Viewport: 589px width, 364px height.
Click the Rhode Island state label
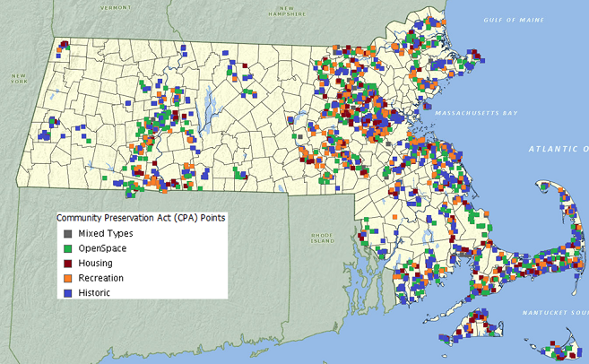(322, 238)
